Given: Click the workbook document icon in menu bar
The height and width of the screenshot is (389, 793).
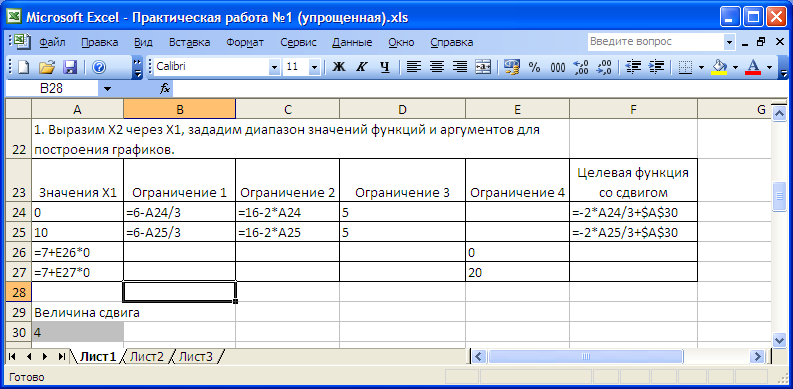Looking at the screenshot, I should pyautogui.click(x=21, y=42).
